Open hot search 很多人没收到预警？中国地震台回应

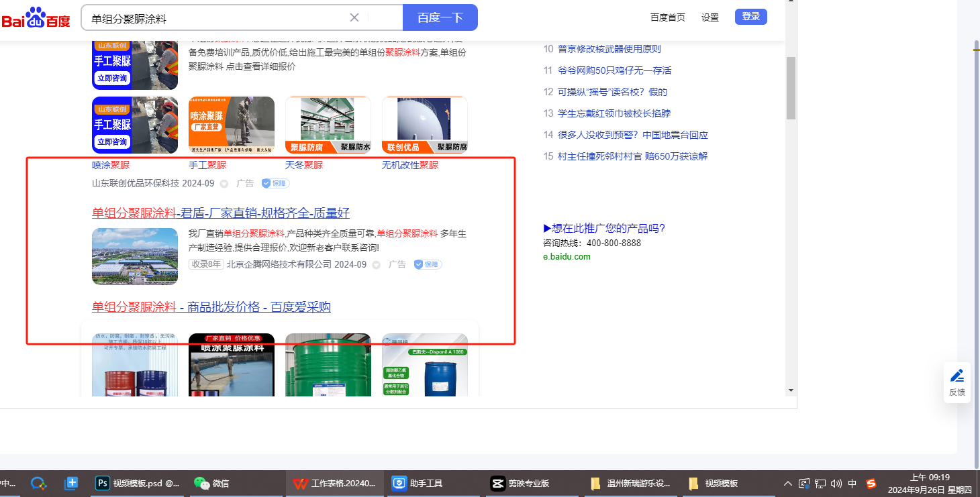point(633,135)
